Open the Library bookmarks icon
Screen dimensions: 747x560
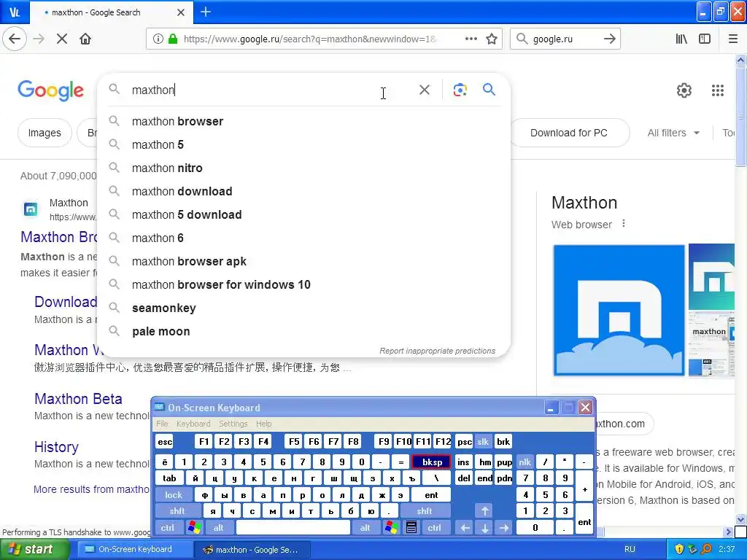tap(681, 39)
